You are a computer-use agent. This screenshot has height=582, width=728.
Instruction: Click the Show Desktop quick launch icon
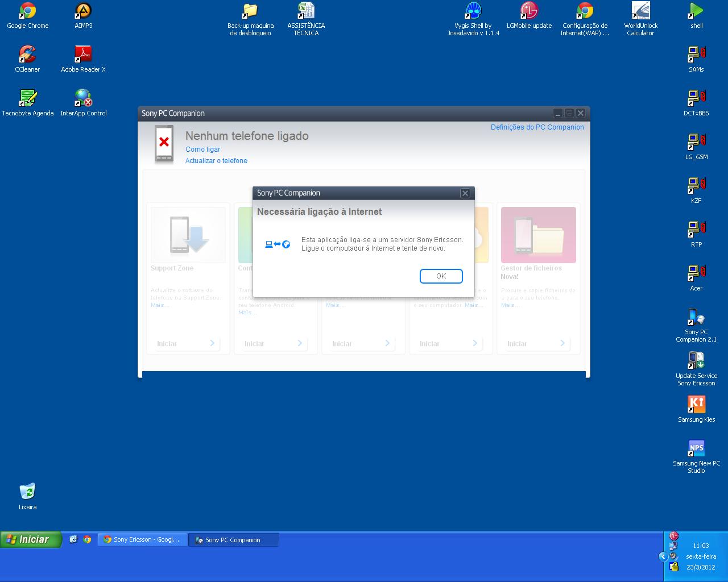[73, 539]
